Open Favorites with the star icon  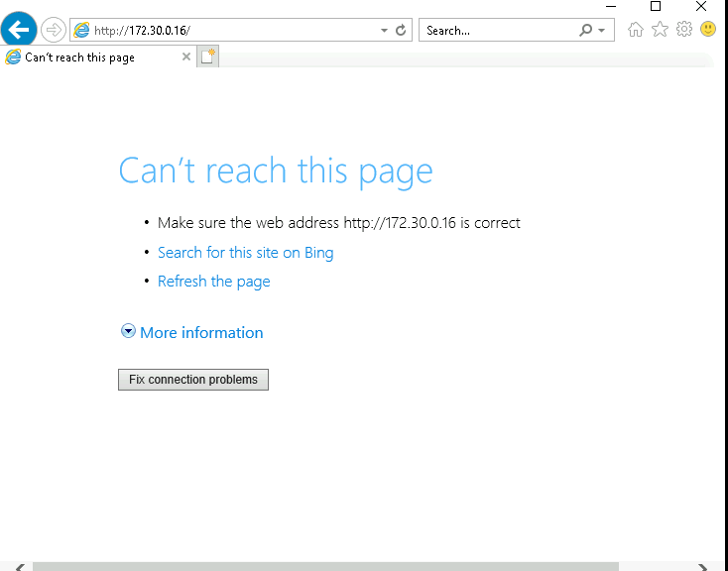coord(660,30)
